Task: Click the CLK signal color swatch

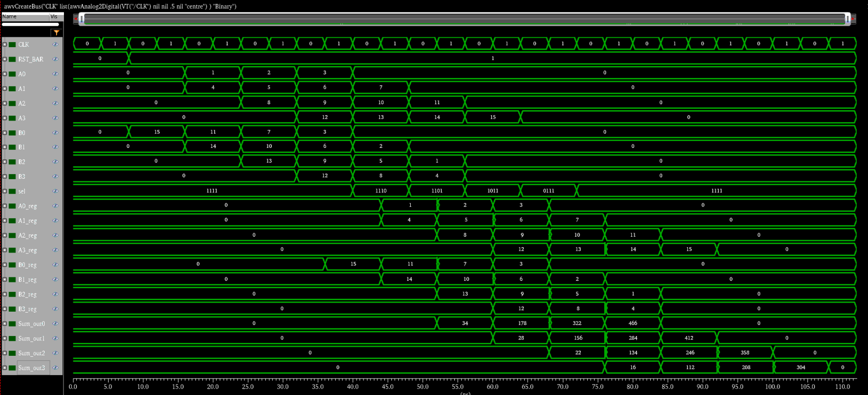Action: click(12, 45)
